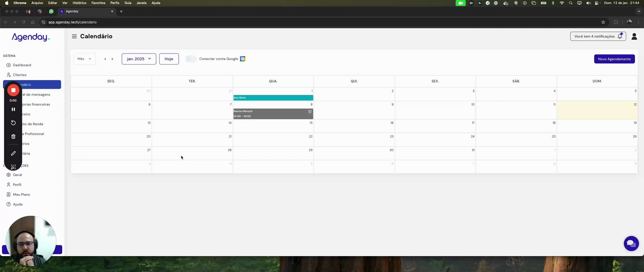644x272 pixels.
Task: Open the hamburger sidebar menu icon
Action: pyautogui.click(x=74, y=36)
